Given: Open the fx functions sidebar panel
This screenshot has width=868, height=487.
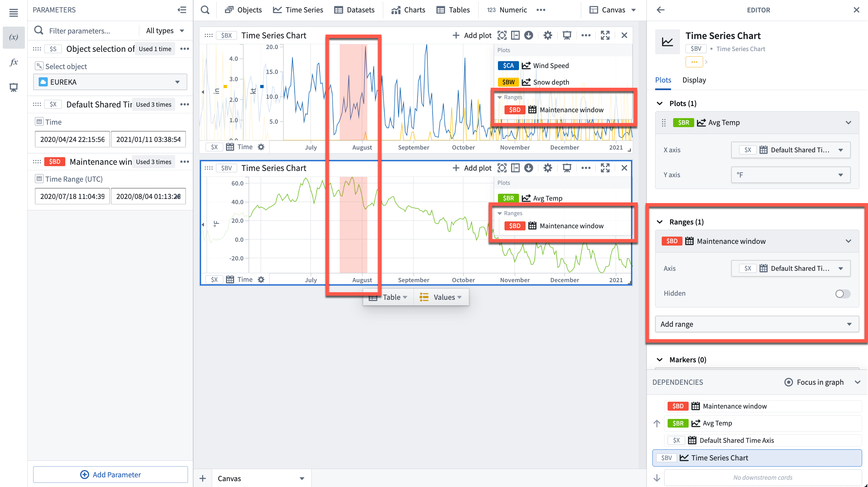Looking at the screenshot, I should pos(13,62).
